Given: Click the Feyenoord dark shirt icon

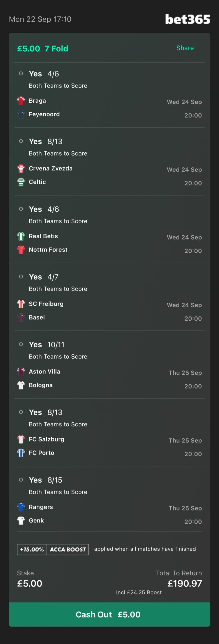Looking at the screenshot, I should pos(21,114).
